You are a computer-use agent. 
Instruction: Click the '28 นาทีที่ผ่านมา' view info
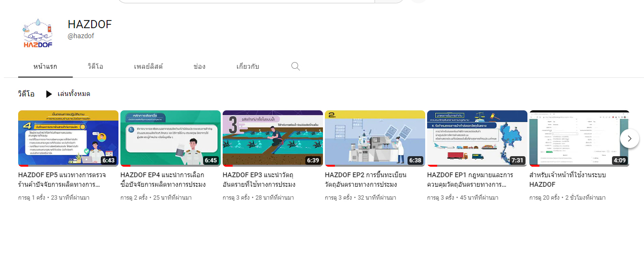coord(275,198)
